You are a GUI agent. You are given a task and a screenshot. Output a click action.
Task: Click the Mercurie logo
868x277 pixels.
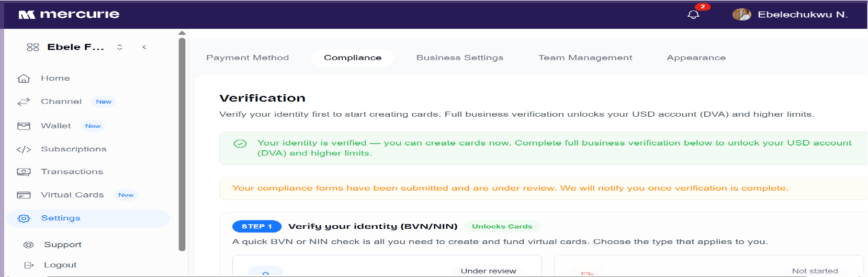tap(69, 15)
